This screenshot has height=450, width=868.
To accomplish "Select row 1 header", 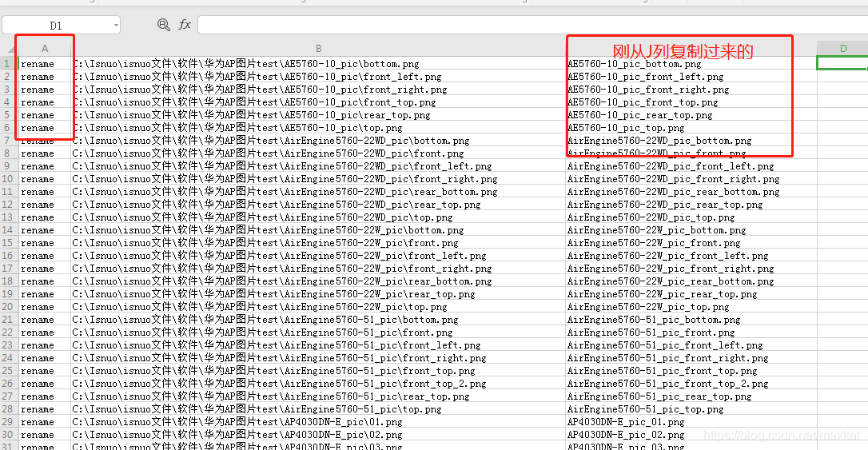I will point(9,64).
